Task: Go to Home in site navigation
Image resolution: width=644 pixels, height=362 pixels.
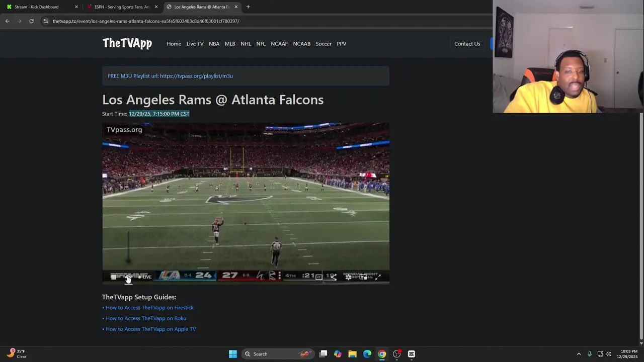Action: (174, 44)
